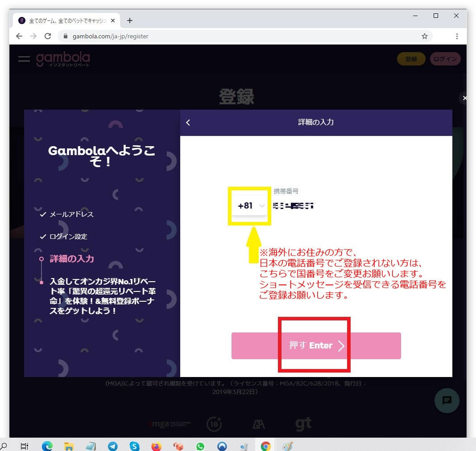Close the gambola browser tab
Image resolution: width=476 pixels, height=451 pixels.
112,20
